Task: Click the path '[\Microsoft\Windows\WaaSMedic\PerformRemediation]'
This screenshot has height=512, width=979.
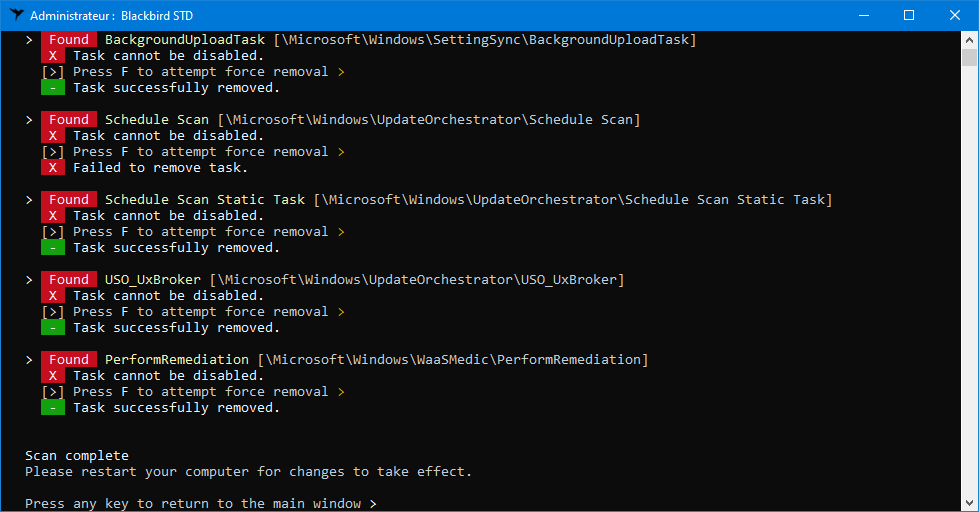Action: 453,359
